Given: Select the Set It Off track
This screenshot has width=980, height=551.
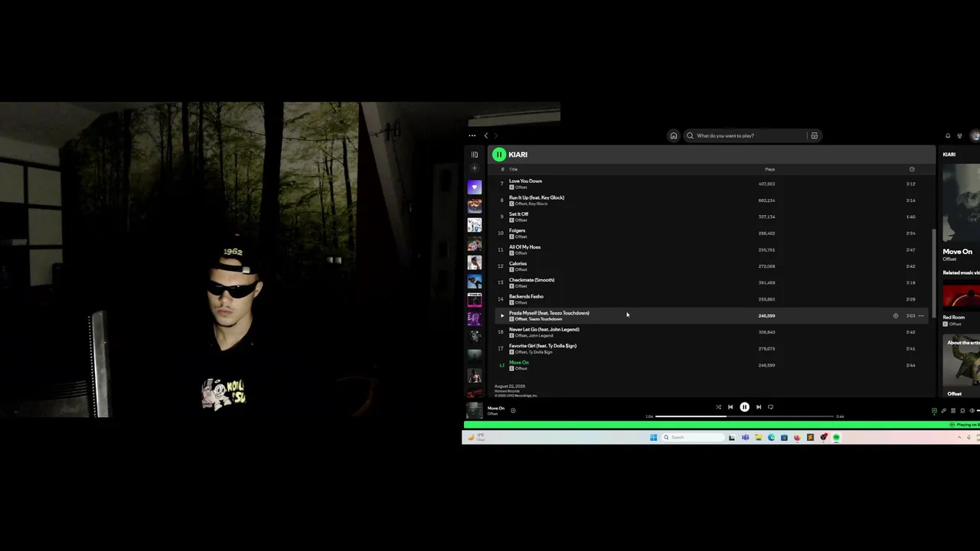Looking at the screenshot, I should click(710, 217).
